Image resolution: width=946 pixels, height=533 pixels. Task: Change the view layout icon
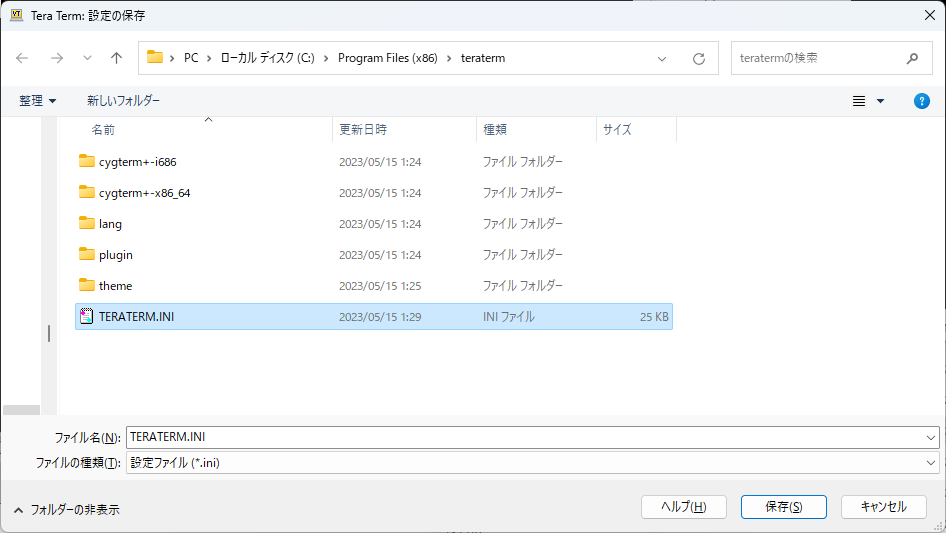(x=859, y=101)
